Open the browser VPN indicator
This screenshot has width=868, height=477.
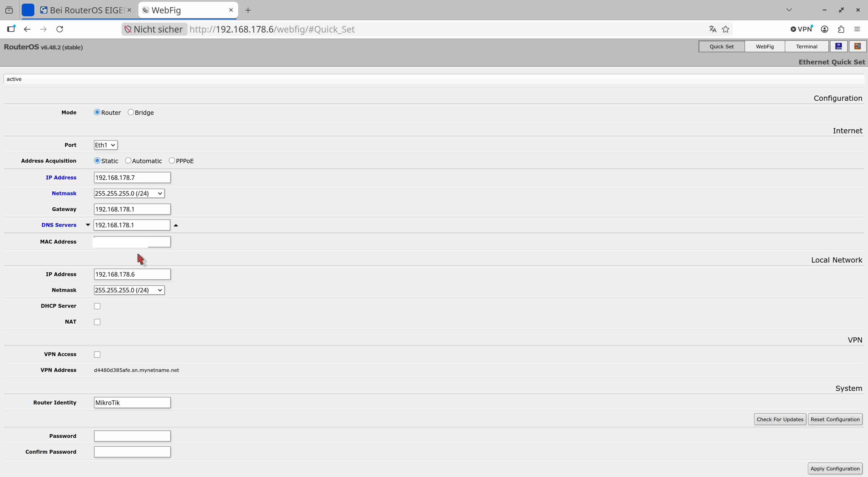[802, 29]
